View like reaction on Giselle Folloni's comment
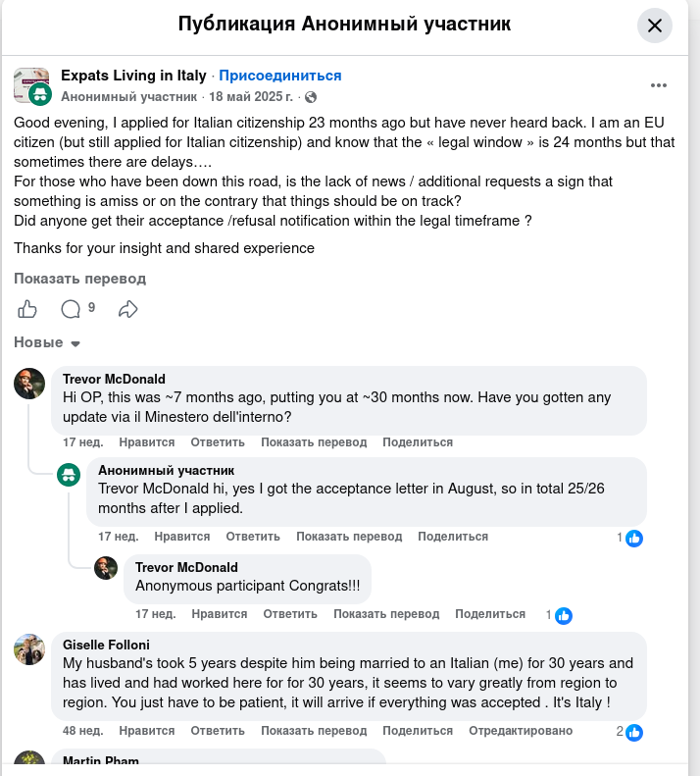The width and height of the screenshot is (700, 776). pyautogui.click(x=633, y=732)
